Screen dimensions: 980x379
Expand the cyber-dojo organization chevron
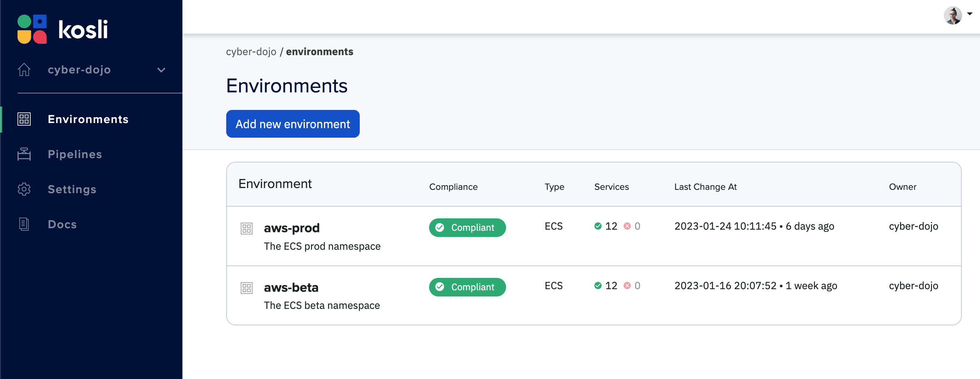[x=161, y=70]
